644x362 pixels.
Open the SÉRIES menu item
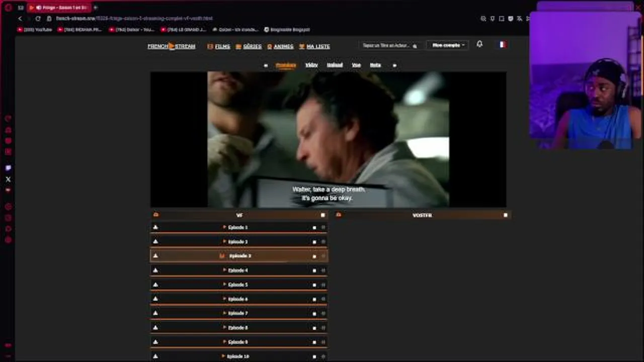249,46
